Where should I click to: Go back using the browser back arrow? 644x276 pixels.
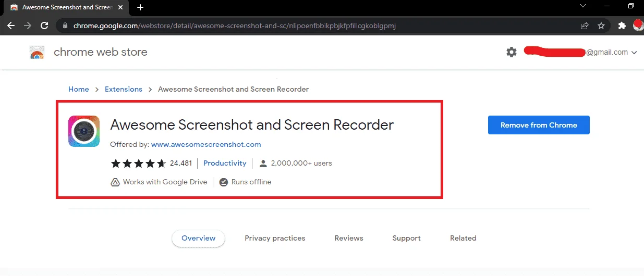[x=11, y=26]
